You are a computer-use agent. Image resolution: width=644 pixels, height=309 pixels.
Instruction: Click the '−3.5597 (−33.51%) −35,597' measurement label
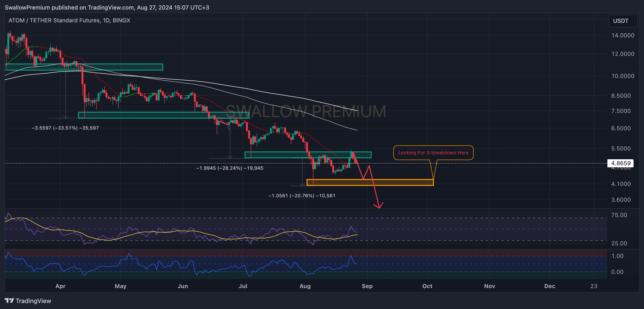coord(65,128)
